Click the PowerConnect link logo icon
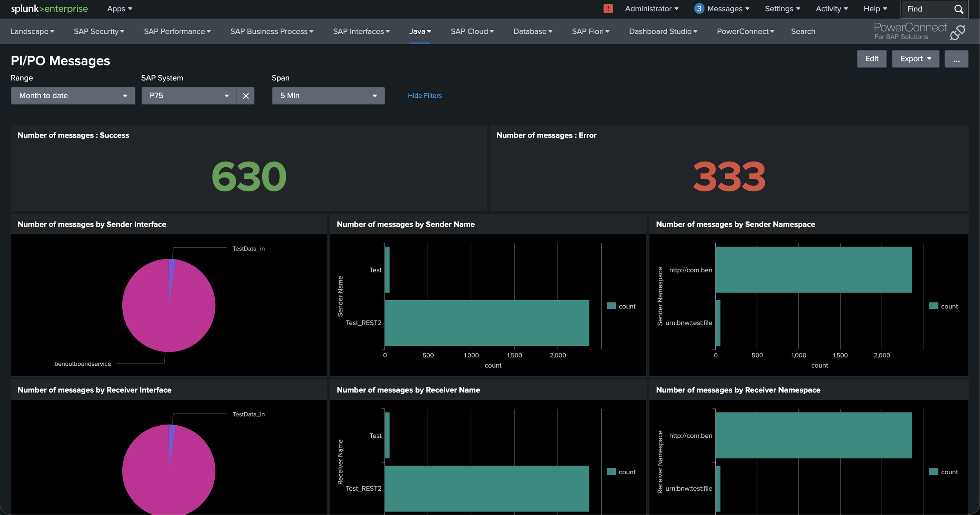This screenshot has width=980, height=515. pos(957,32)
